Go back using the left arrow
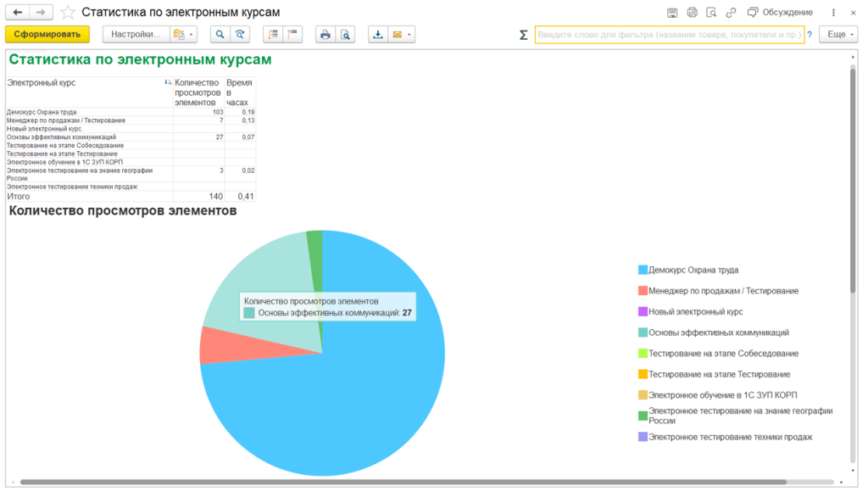 click(x=18, y=13)
